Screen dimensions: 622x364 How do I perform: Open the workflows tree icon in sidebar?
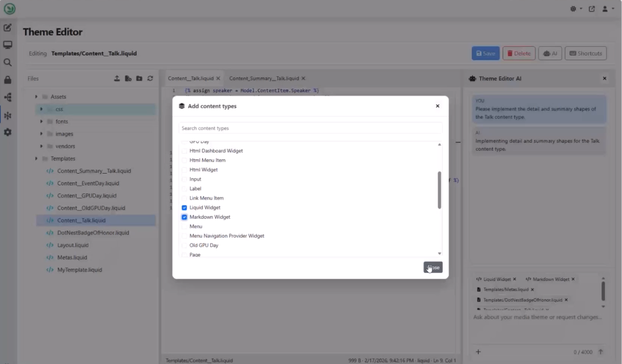(8, 97)
